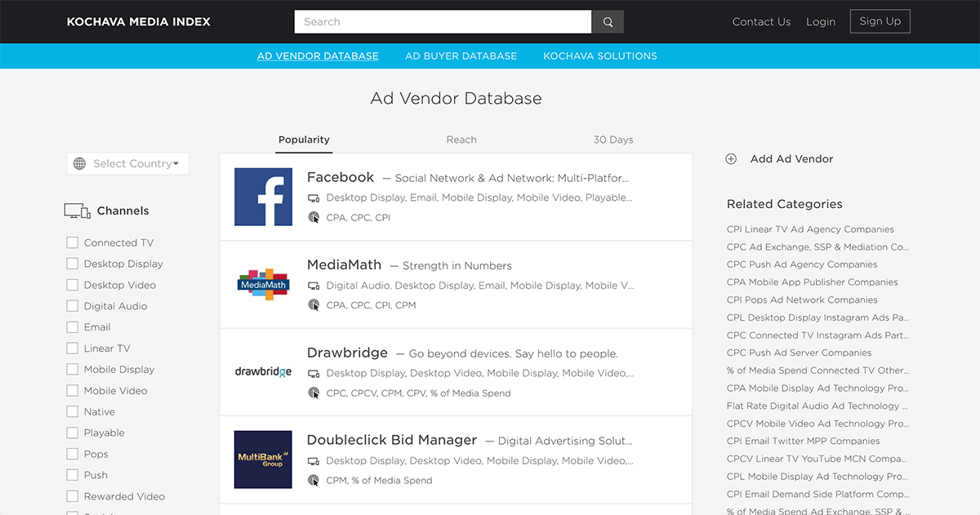Click the channels device icon in Doubleclick row
Image resolution: width=980 pixels, height=515 pixels.
(x=314, y=460)
